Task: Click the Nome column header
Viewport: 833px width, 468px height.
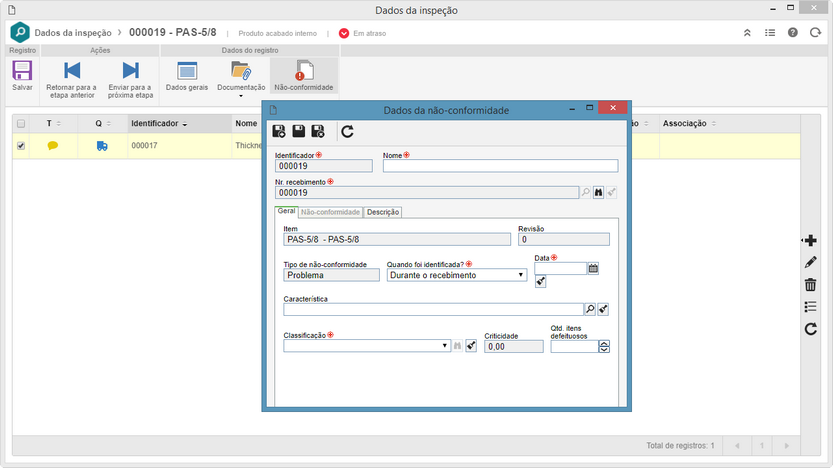Action: (x=246, y=123)
